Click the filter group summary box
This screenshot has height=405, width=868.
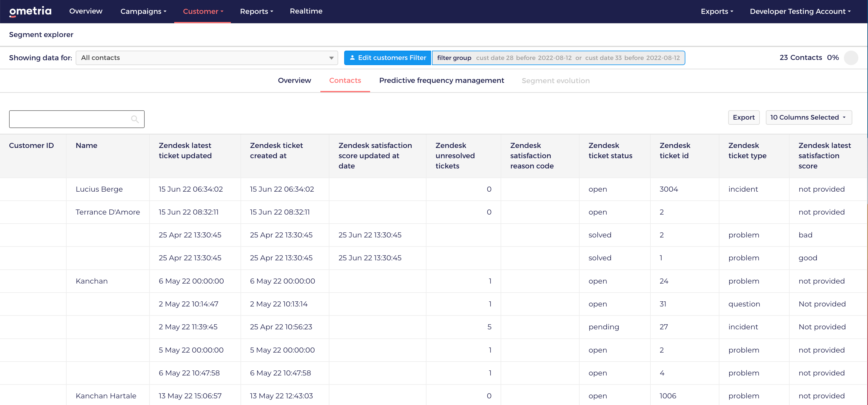coord(558,58)
